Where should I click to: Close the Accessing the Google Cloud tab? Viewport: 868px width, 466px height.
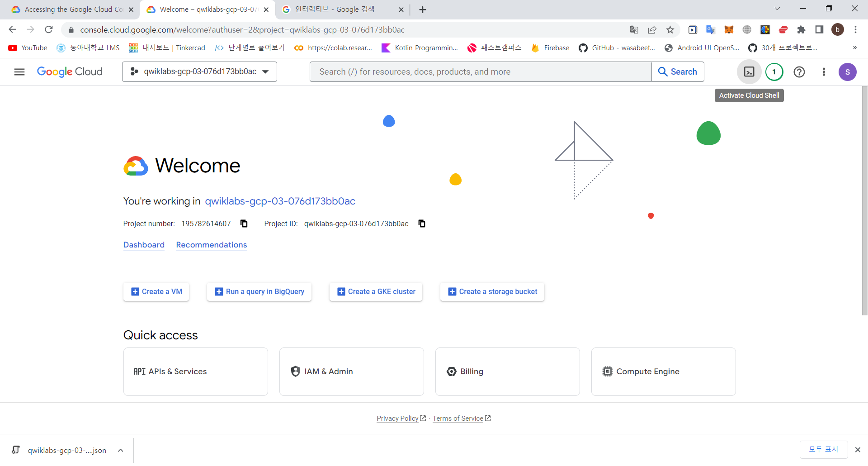pos(131,10)
